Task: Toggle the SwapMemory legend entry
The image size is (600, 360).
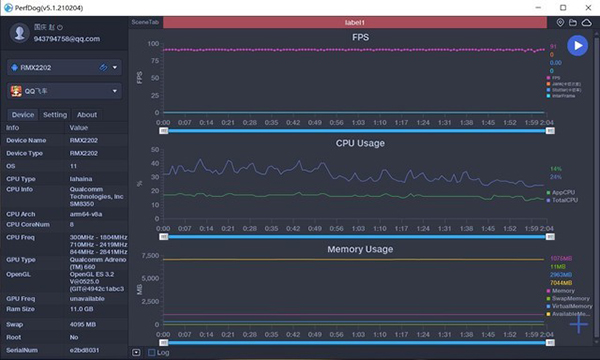Action: [x=568, y=298]
